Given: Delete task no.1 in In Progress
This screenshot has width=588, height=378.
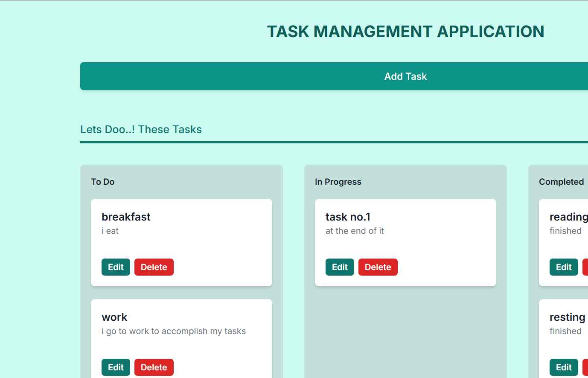Looking at the screenshot, I should [378, 267].
